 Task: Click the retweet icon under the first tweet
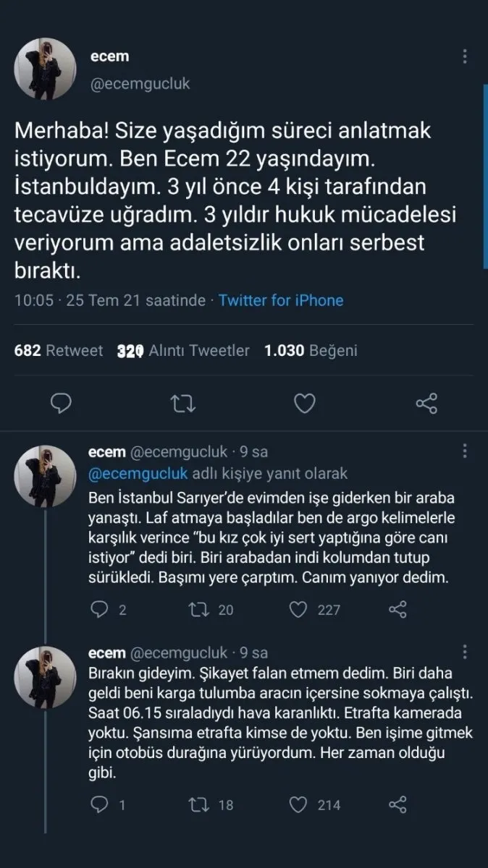[x=182, y=404]
